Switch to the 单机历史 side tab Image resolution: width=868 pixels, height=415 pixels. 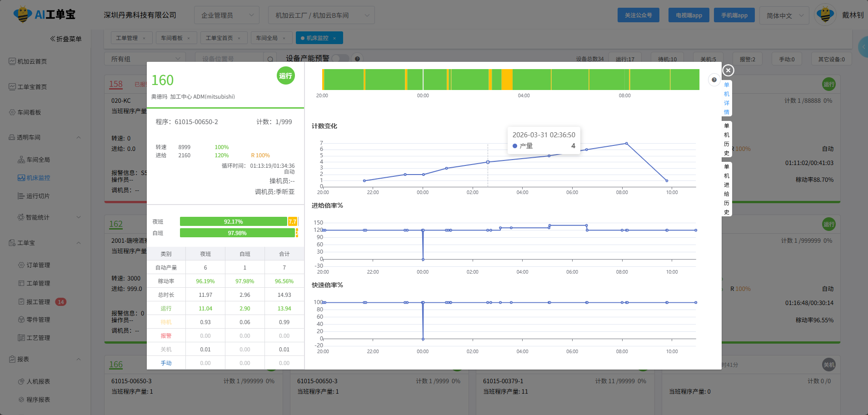[726, 139]
